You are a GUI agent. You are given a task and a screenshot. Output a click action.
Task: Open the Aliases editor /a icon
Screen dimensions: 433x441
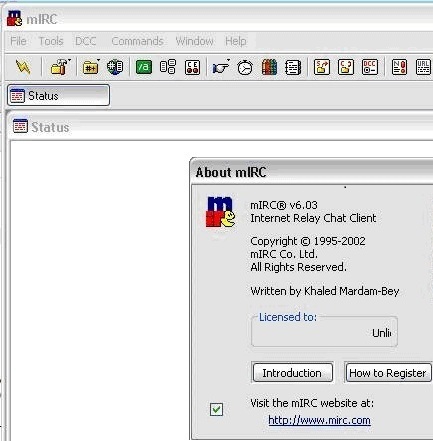(x=144, y=67)
